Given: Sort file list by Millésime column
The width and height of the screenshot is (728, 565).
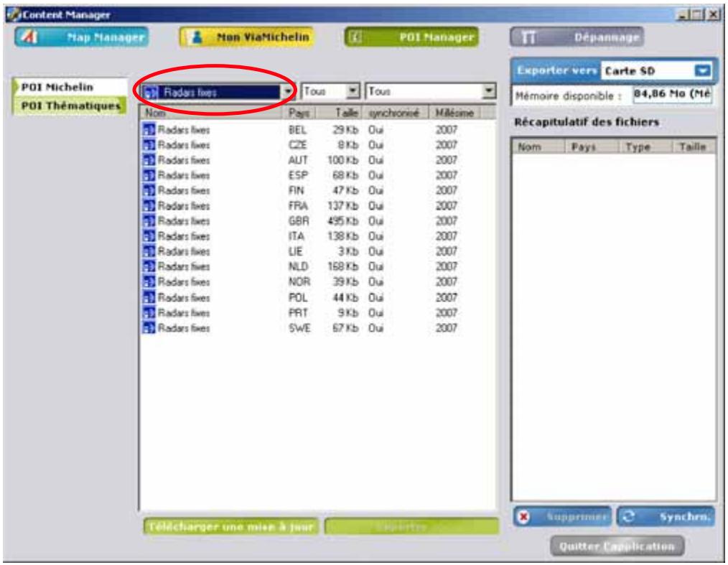Looking at the screenshot, I should [454, 113].
